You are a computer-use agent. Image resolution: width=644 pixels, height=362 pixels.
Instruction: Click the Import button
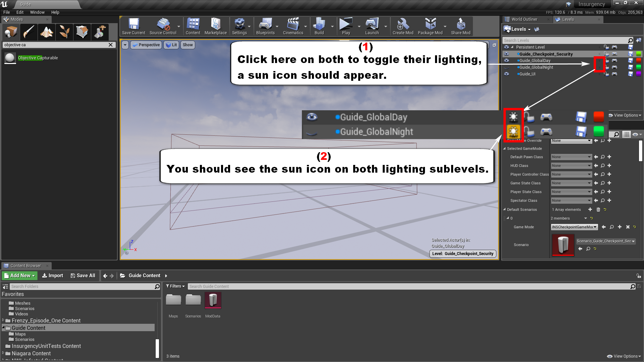53,276
